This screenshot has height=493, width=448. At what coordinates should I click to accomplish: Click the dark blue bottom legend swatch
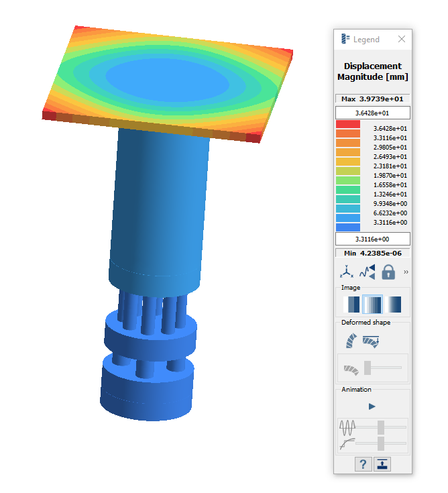(x=348, y=227)
